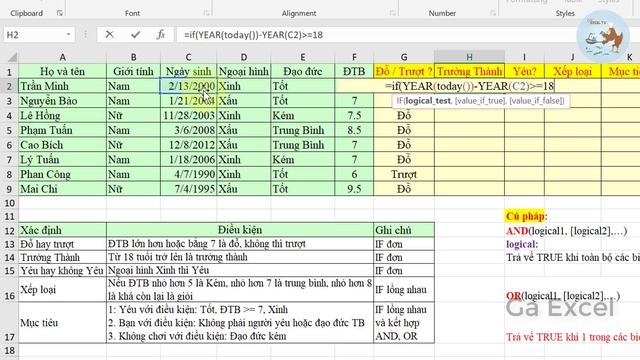Click cell 'Họ và tên' header
This screenshot has height=360, width=640.
point(62,71)
